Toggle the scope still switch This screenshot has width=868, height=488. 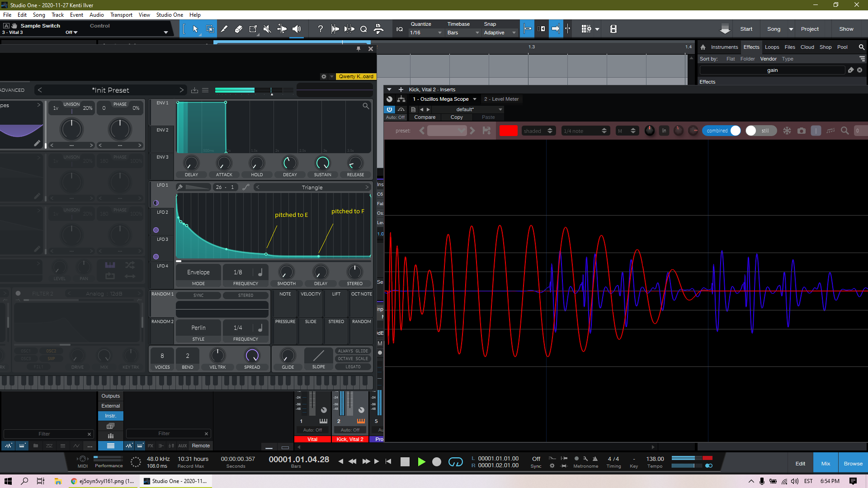[761, 131]
